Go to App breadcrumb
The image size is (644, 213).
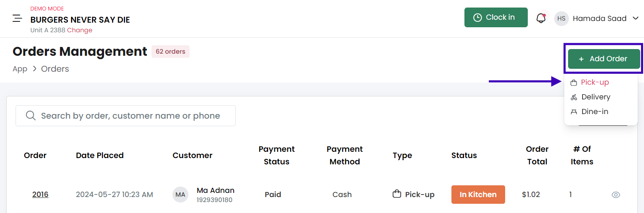click(x=20, y=69)
